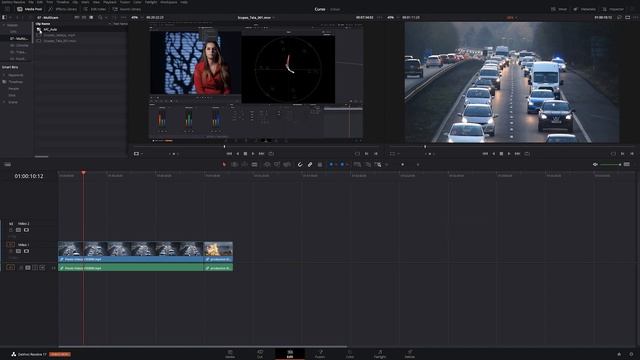The image size is (640, 360).
Task: Stop playback in the timeline viewer
Action: (x=501, y=154)
